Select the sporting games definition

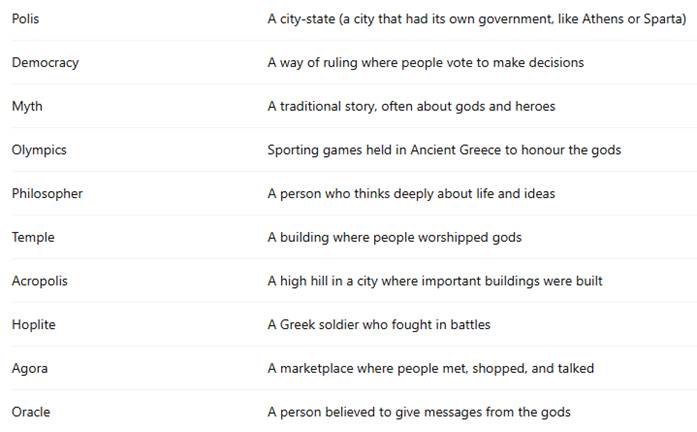[x=444, y=150]
